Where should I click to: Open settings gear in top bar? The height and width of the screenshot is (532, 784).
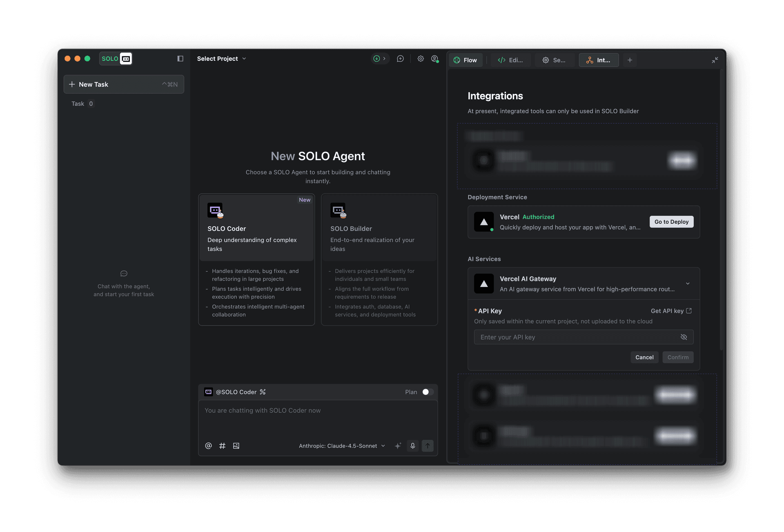click(x=421, y=59)
